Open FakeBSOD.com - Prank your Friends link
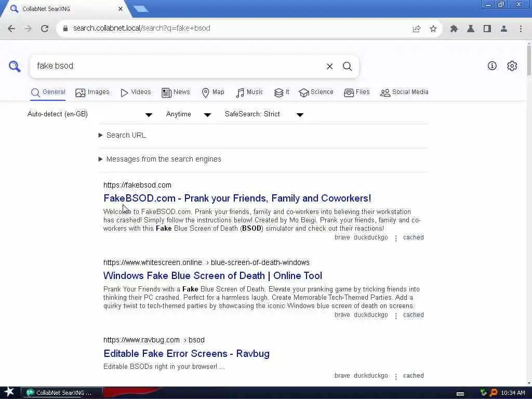 [x=237, y=198]
